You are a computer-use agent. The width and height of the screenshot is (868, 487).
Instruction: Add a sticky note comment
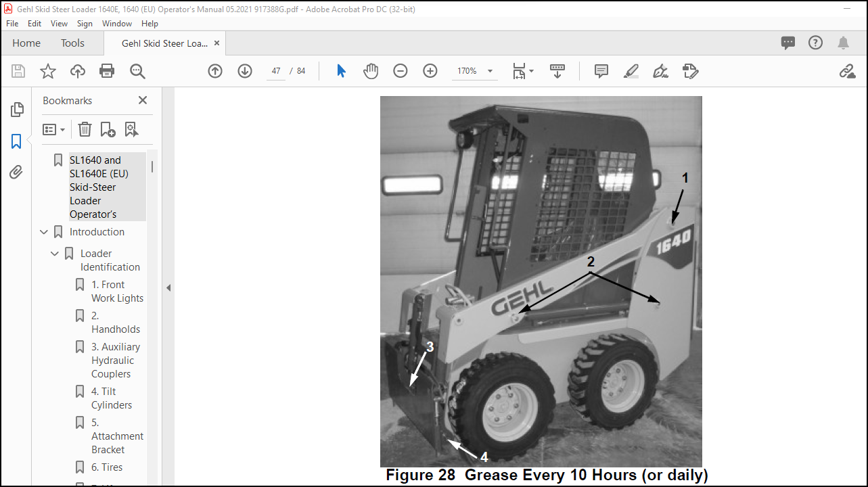tap(601, 71)
